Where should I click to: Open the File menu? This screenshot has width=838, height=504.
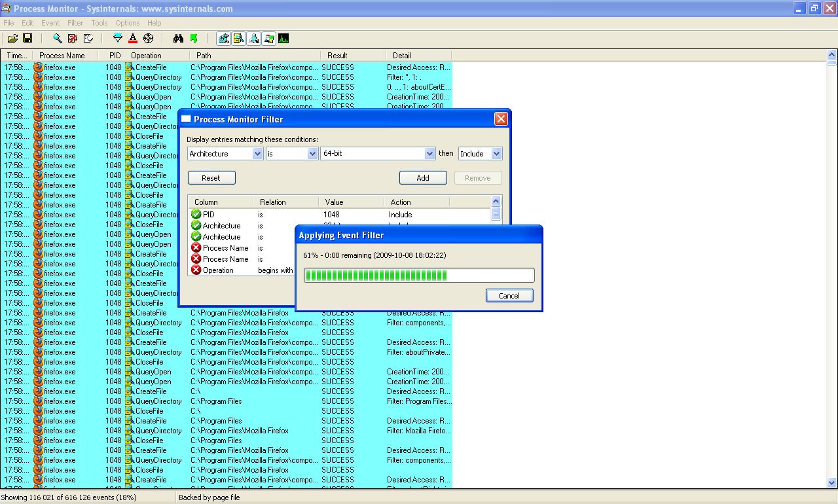pyautogui.click(x=9, y=23)
